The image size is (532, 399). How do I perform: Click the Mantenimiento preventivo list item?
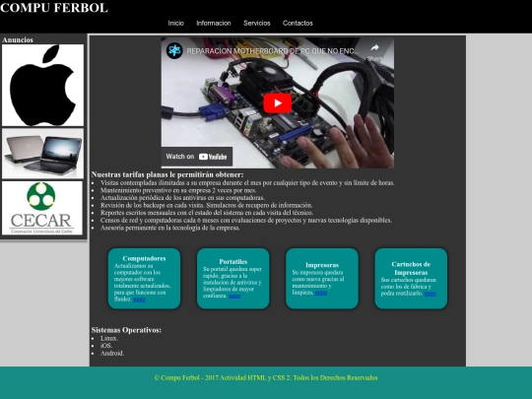[x=178, y=190]
